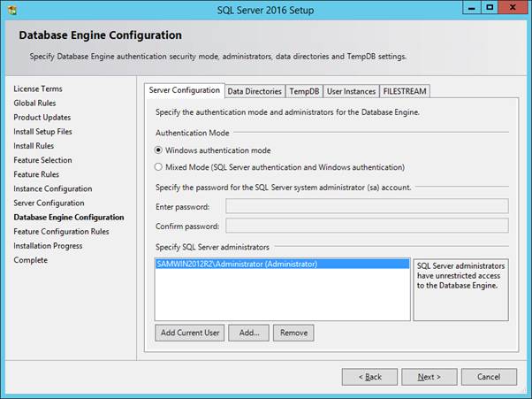Select SAMWIN2012R2\Administrator in administrators list
This screenshot has width=532, height=399.
[x=282, y=264]
